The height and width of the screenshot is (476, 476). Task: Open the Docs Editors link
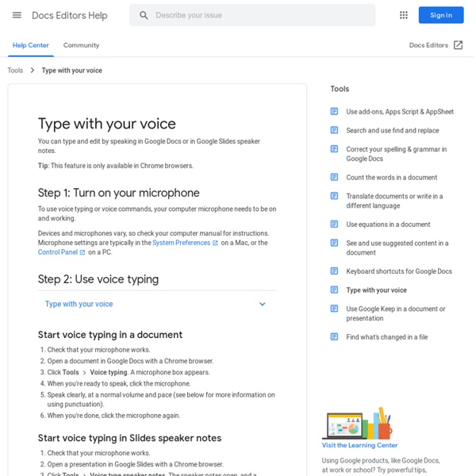pyautogui.click(x=428, y=45)
